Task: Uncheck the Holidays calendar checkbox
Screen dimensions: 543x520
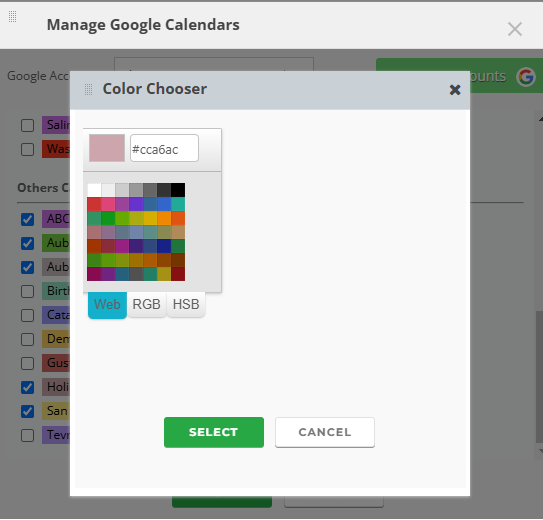Action: pos(27,387)
